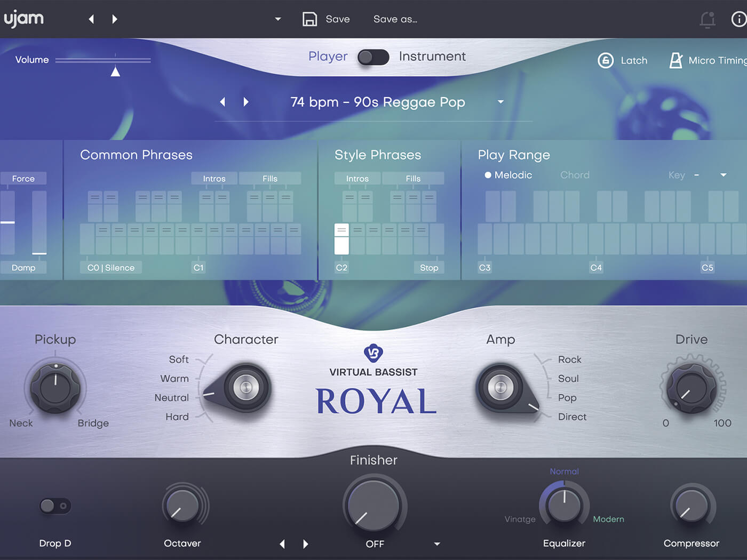Set Amp to Pop
Image resolution: width=747 pixels, height=560 pixels.
(567, 398)
